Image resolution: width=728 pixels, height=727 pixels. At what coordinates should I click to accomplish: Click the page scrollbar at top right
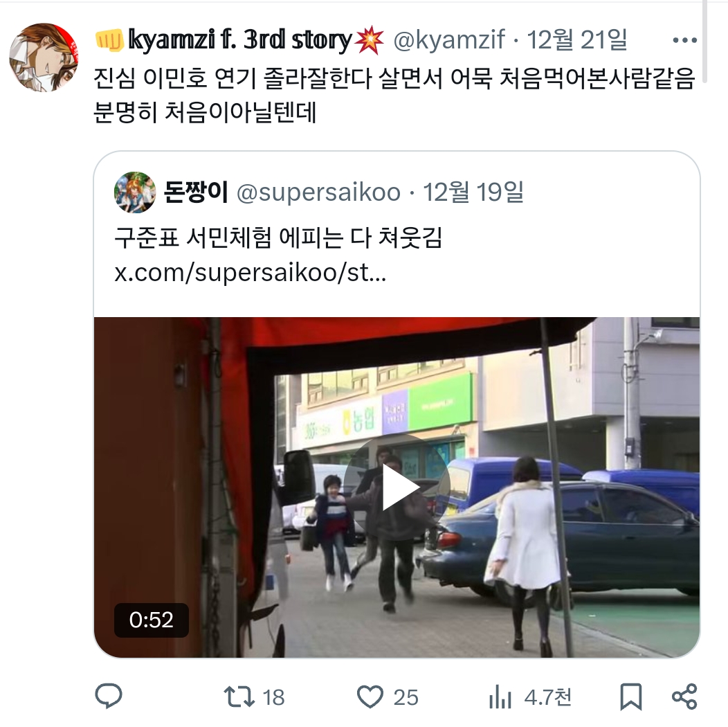tap(704, 42)
